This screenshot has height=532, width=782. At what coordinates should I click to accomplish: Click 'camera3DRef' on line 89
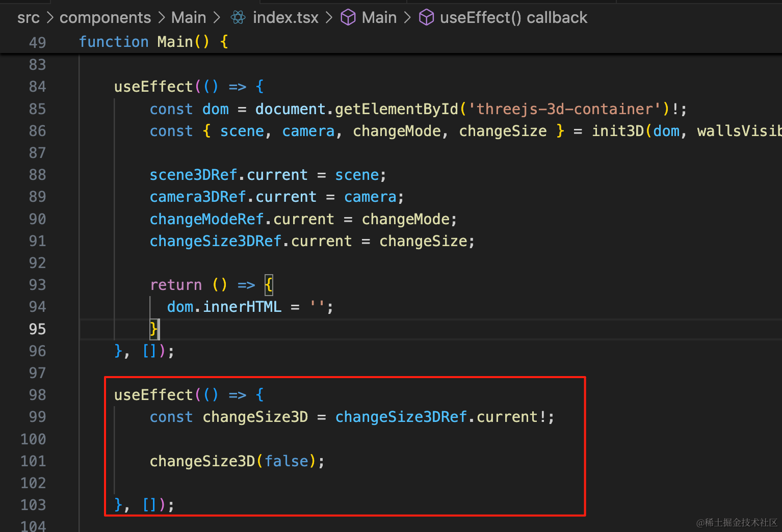[x=198, y=197]
